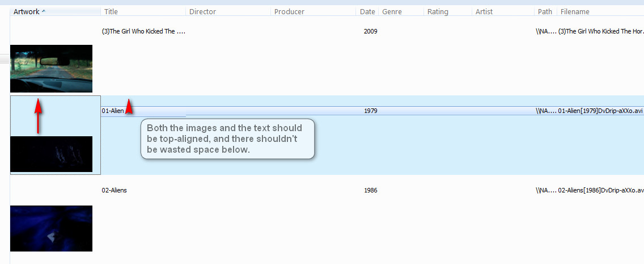
Task: Sort movies by the Date column
Action: (x=367, y=11)
